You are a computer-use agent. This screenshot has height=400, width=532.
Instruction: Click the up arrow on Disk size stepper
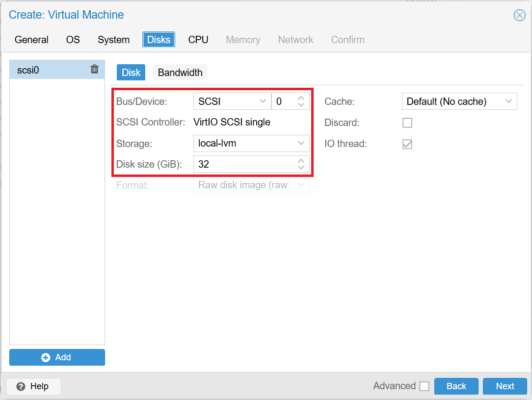(x=301, y=161)
